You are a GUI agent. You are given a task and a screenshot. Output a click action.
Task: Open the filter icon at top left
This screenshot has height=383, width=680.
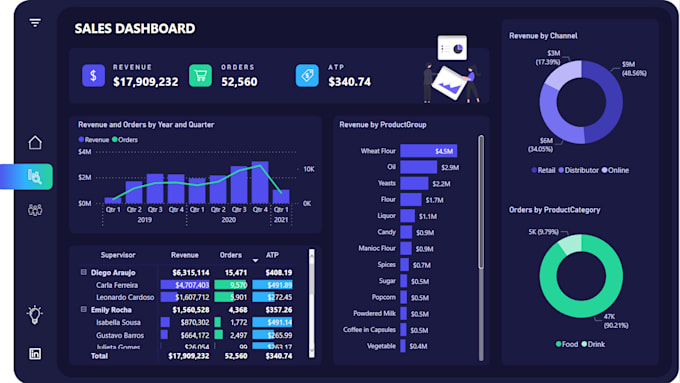(x=35, y=23)
